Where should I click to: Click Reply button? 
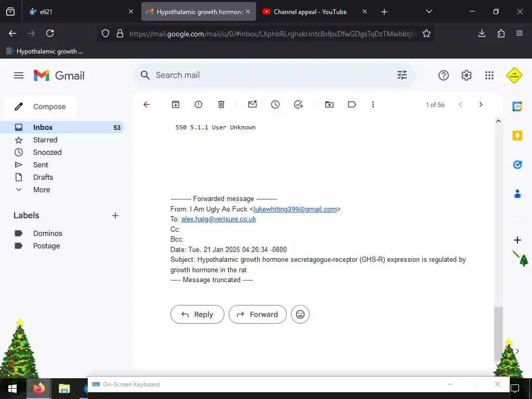click(197, 314)
